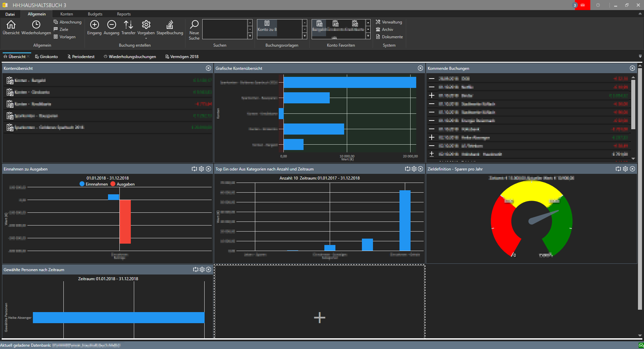Click the Zieldefinition gauge needle
This screenshot has height=349, width=644.
coord(543,217)
